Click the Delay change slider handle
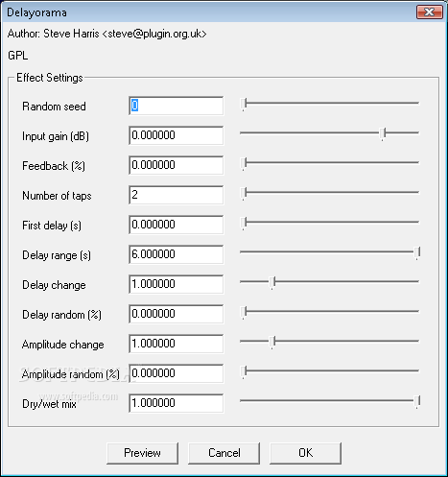This screenshot has width=448, height=477. pos(272,283)
